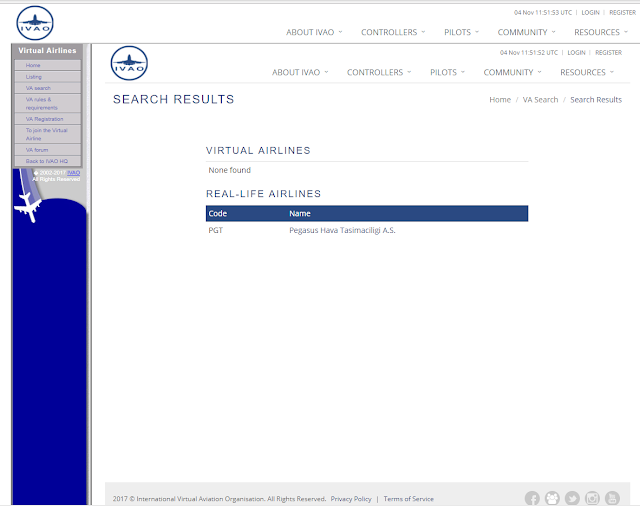The width and height of the screenshot is (640, 518).
Task: Open the Privacy Policy link in the footer
Action: coord(351,499)
